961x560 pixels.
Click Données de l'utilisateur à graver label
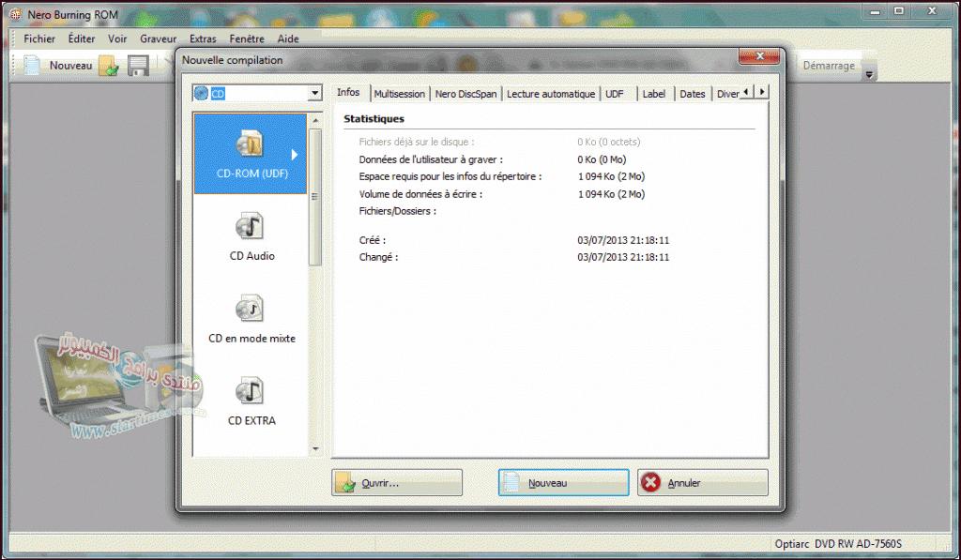(431, 159)
